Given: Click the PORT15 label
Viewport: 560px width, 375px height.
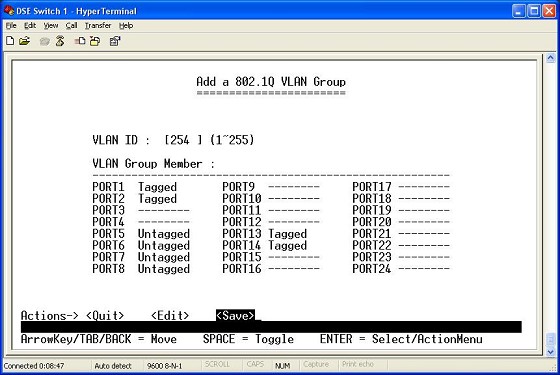Looking at the screenshot, I should [242, 257].
